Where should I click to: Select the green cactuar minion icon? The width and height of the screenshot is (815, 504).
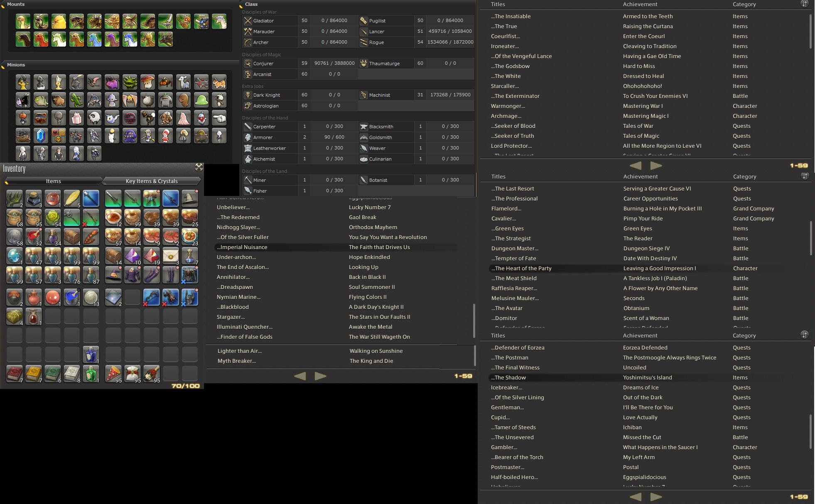click(x=76, y=100)
